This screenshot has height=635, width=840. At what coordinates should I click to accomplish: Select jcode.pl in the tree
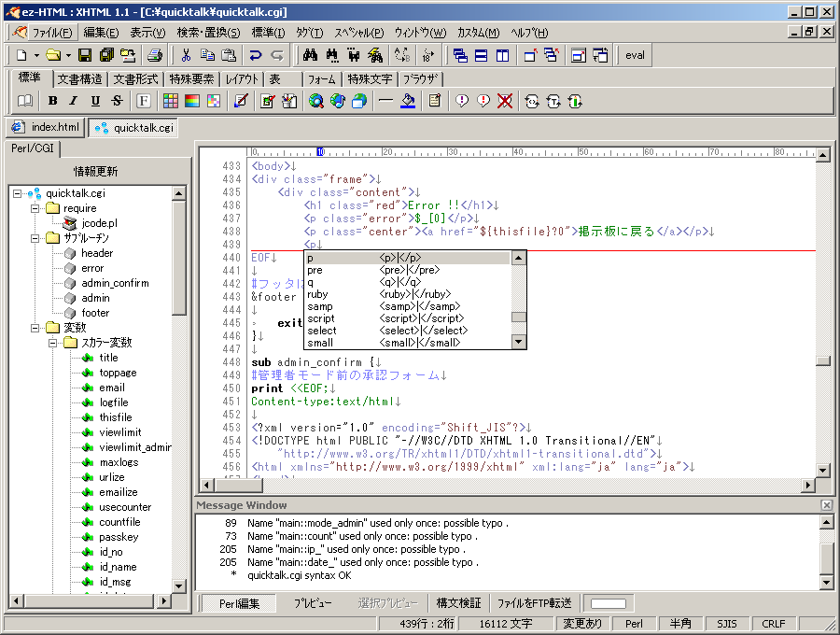coord(99,223)
